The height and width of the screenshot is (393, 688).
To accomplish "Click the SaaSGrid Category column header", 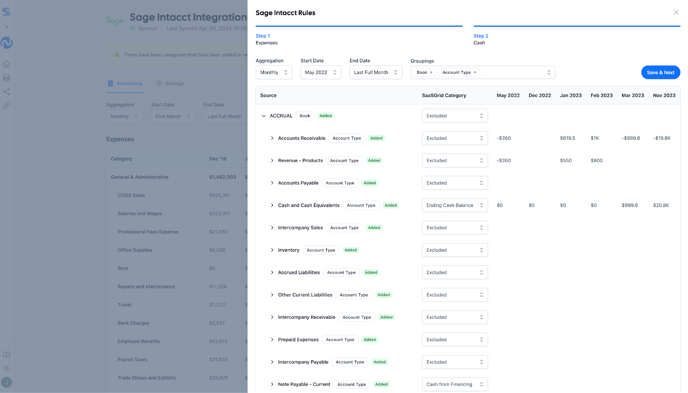I will (444, 95).
